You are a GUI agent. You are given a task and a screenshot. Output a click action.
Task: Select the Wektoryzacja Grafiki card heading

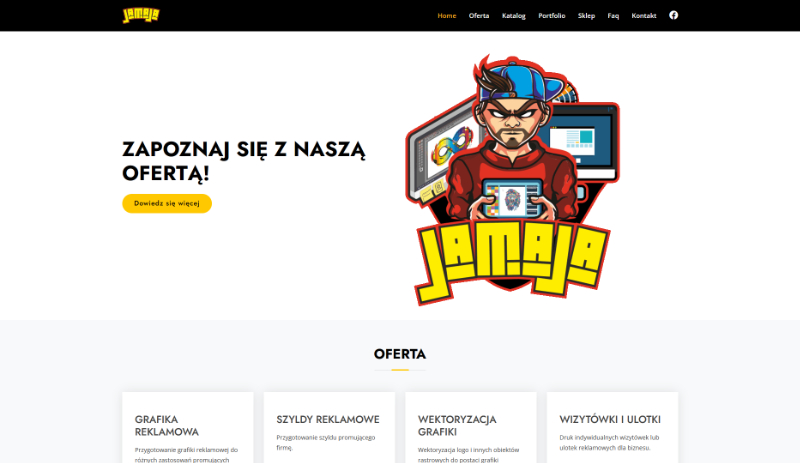457,425
